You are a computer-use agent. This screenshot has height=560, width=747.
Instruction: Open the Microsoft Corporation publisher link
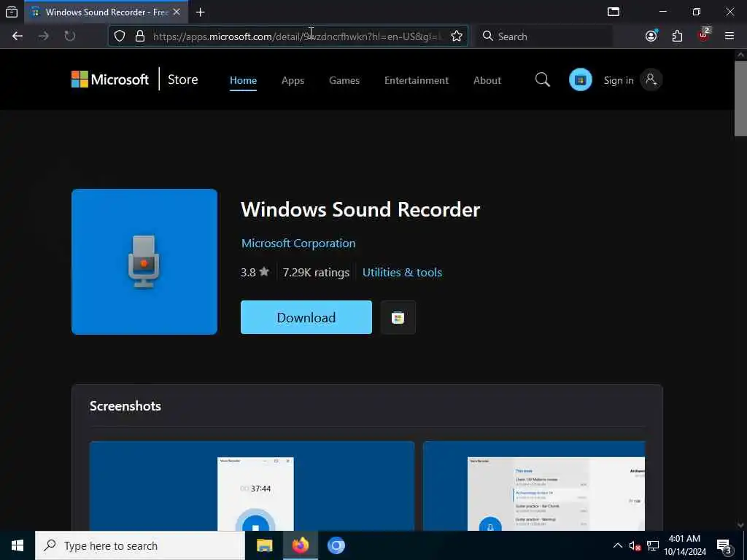(298, 244)
